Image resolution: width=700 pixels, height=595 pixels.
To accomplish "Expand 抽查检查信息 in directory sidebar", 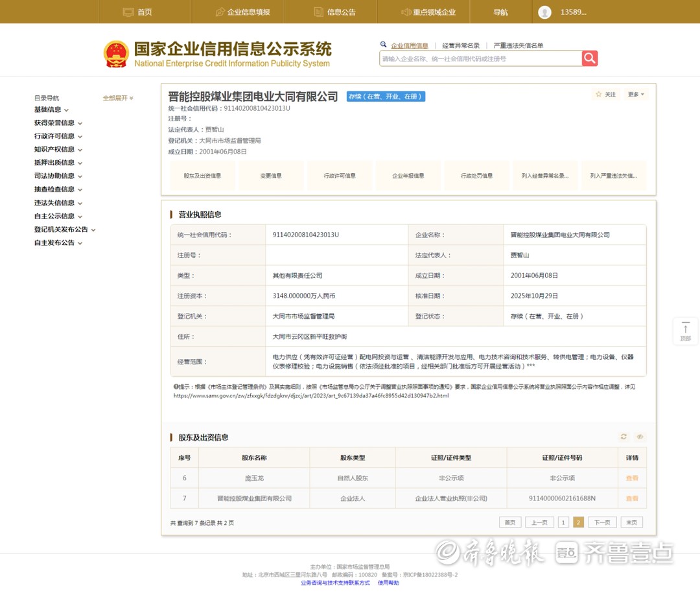I will click(x=58, y=189).
